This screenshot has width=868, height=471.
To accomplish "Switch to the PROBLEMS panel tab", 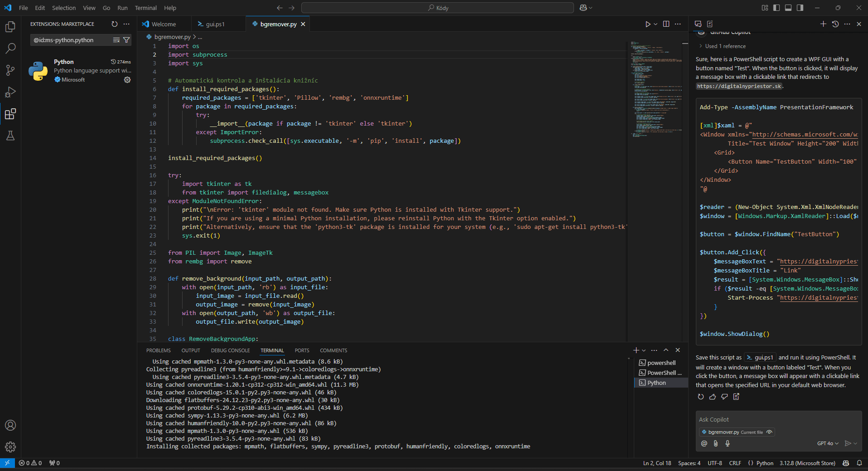I will pyautogui.click(x=159, y=350).
